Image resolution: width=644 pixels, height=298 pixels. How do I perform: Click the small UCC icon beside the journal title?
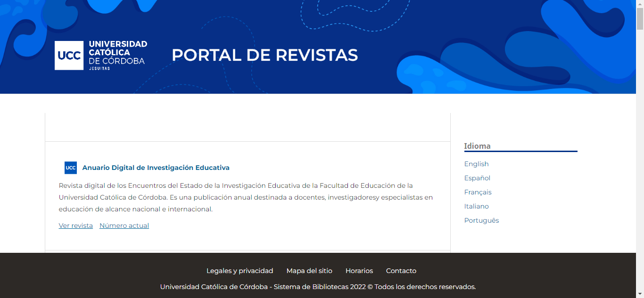pyautogui.click(x=70, y=168)
